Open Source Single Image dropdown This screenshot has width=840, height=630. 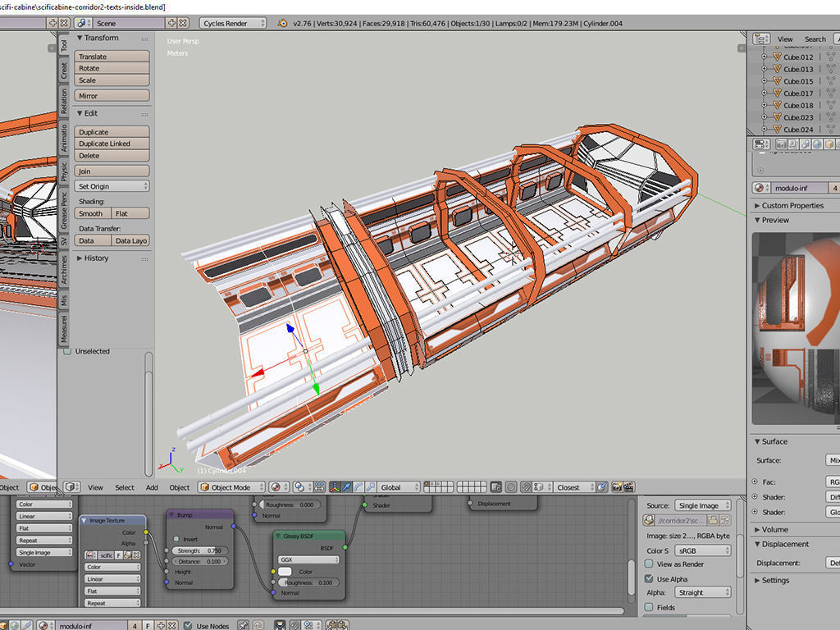pos(702,505)
